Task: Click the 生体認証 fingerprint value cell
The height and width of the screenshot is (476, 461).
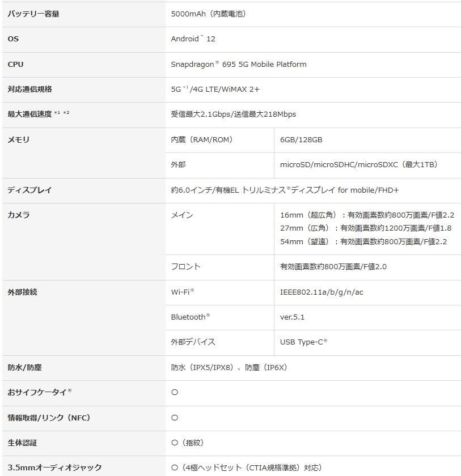Action: click(187, 443)
